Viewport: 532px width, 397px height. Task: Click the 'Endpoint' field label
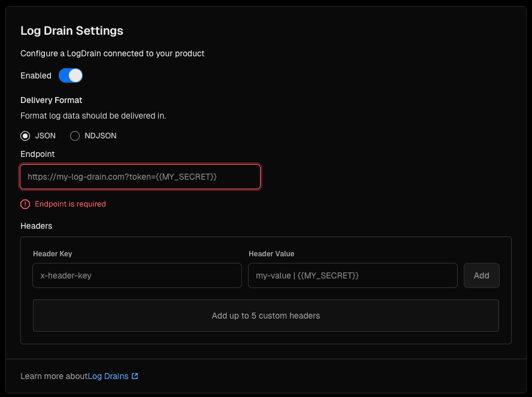click(38, 154)
